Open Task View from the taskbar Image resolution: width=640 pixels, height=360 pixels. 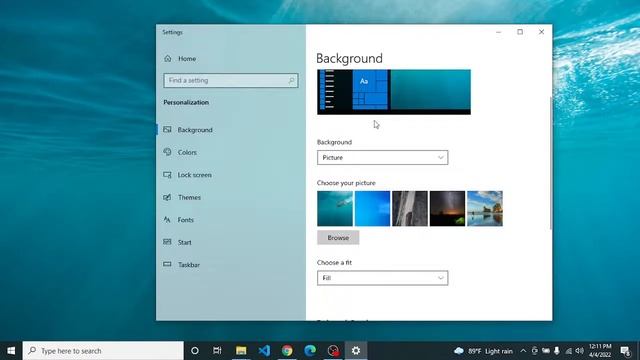[x=217, y=351]
